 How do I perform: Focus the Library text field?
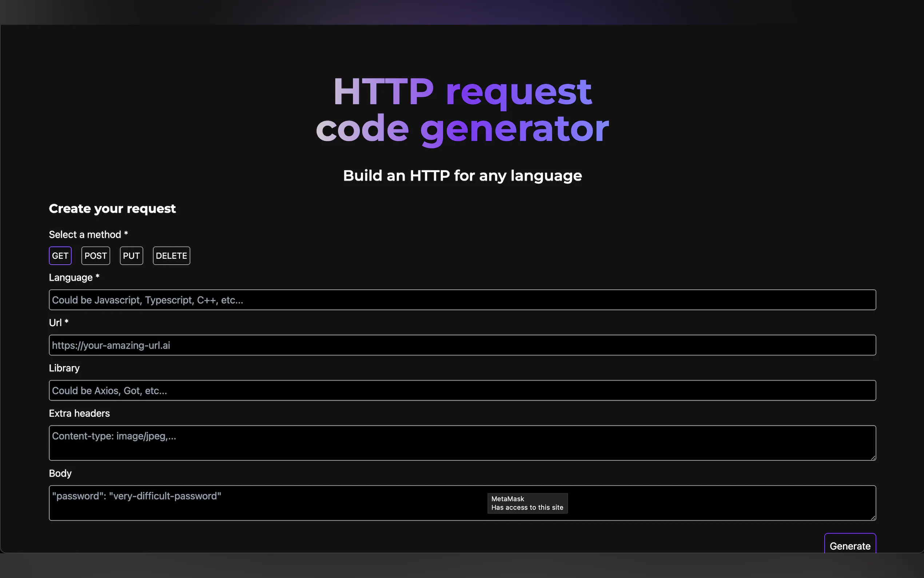(x=462, y=390)
